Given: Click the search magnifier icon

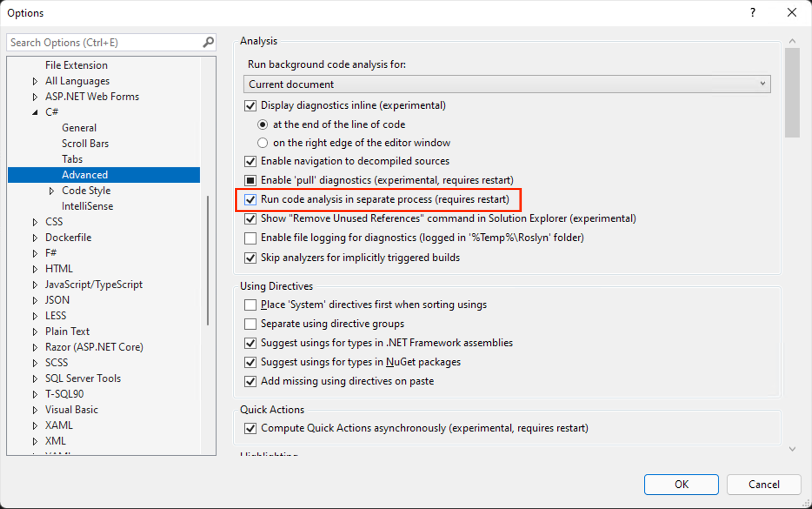Looking at the screenshot, I should coord(208,42).
